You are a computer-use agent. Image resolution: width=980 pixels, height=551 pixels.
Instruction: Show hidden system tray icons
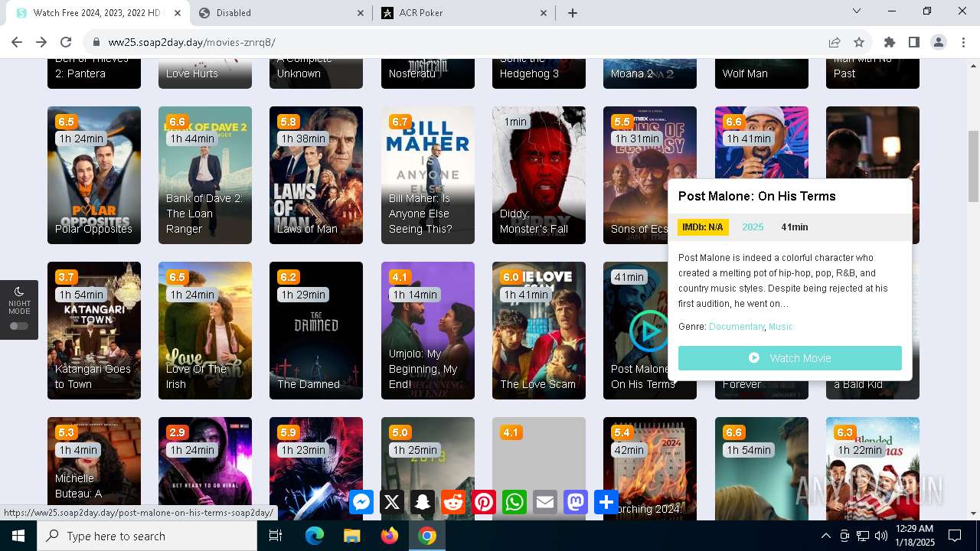pos(825,536)
